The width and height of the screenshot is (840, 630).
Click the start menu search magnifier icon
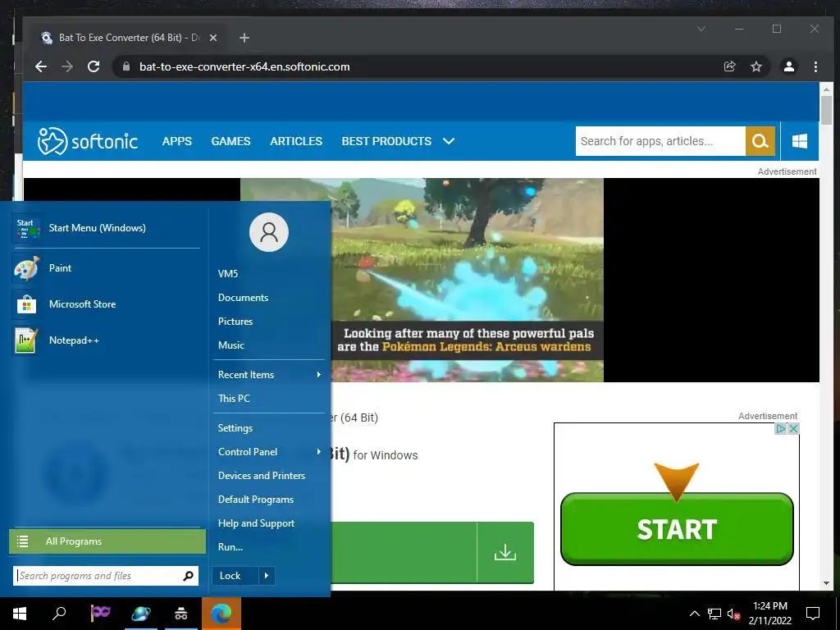188,576
